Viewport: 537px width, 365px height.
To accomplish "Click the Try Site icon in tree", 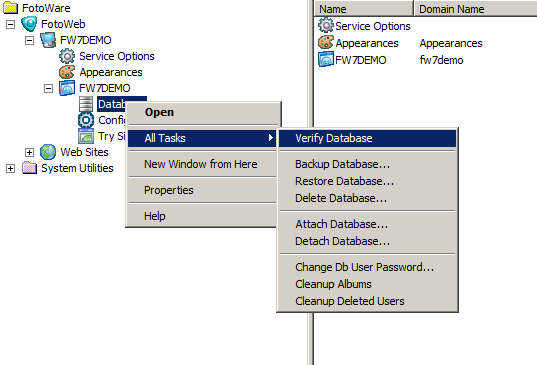I will [86, 136].
